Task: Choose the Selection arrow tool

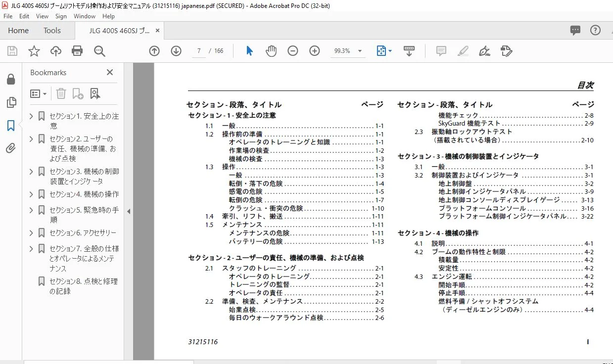Action: [249, 51]
